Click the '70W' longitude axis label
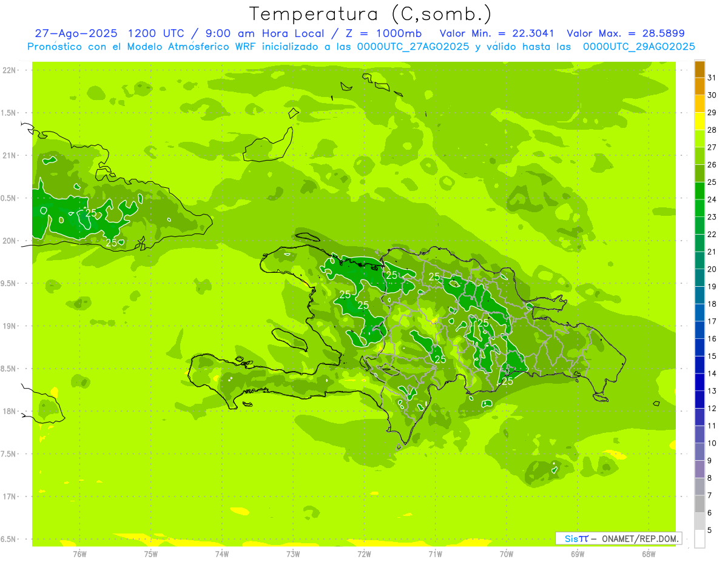 [x=507, y=554]
